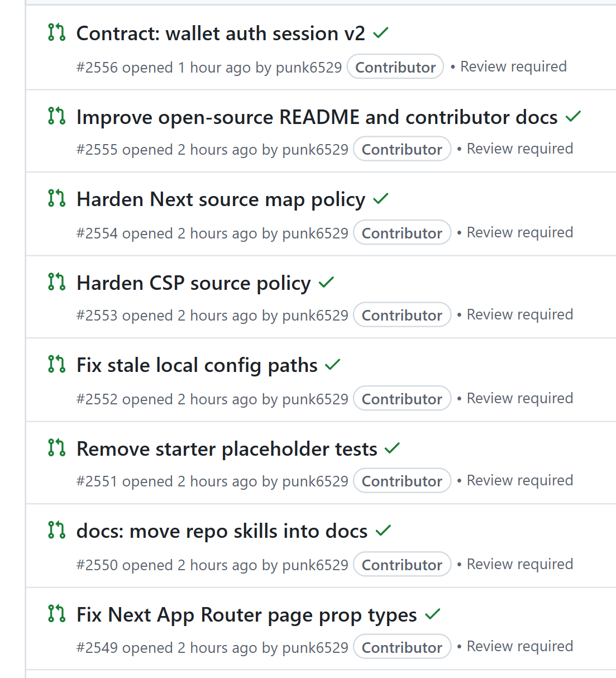Viewport: 616px width, 678px height.
Task: Click the pull request icon beside #2556
Action: 56,32
